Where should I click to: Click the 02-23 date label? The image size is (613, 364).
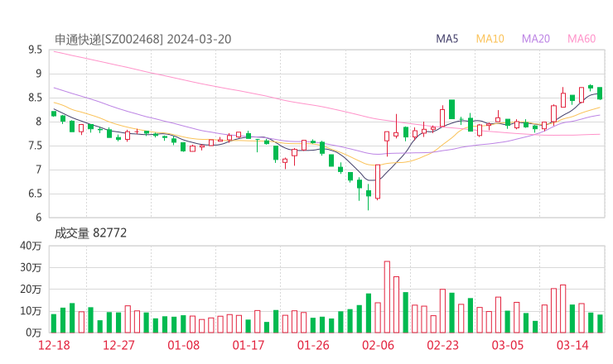pyautogui.click(x=442, y=345)
